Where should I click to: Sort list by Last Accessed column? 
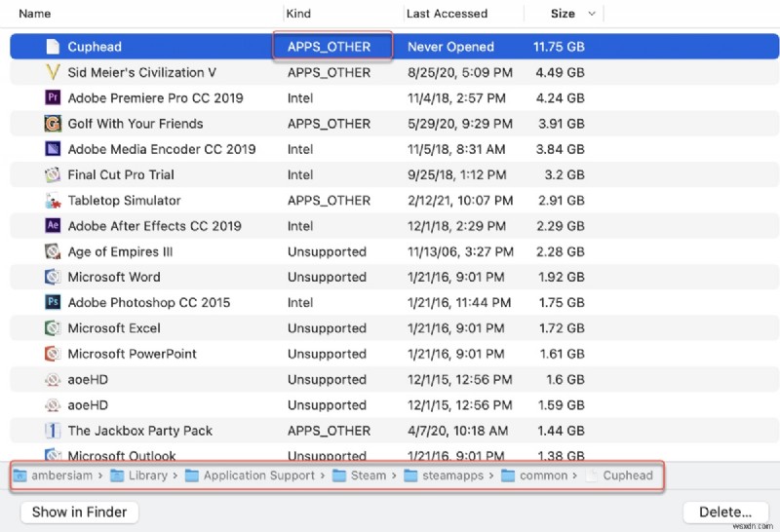pyautogui.click(x=447, y=14)
